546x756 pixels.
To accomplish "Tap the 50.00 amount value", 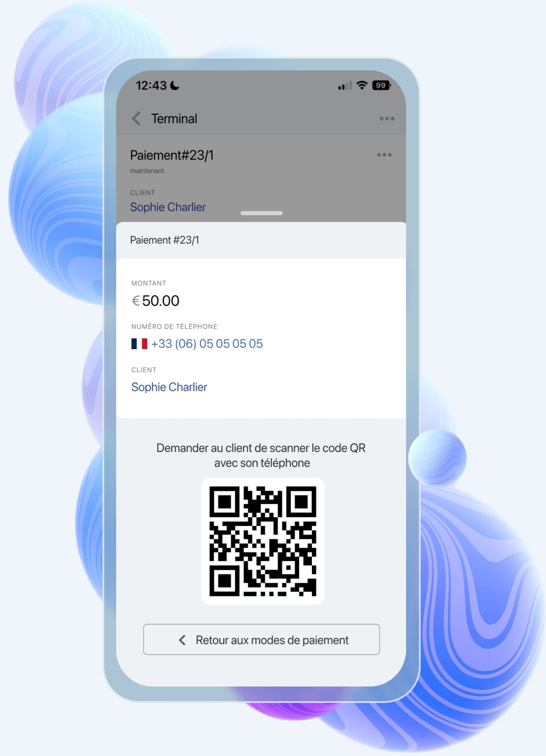I will pyautogui.click(x=161, y=301).
